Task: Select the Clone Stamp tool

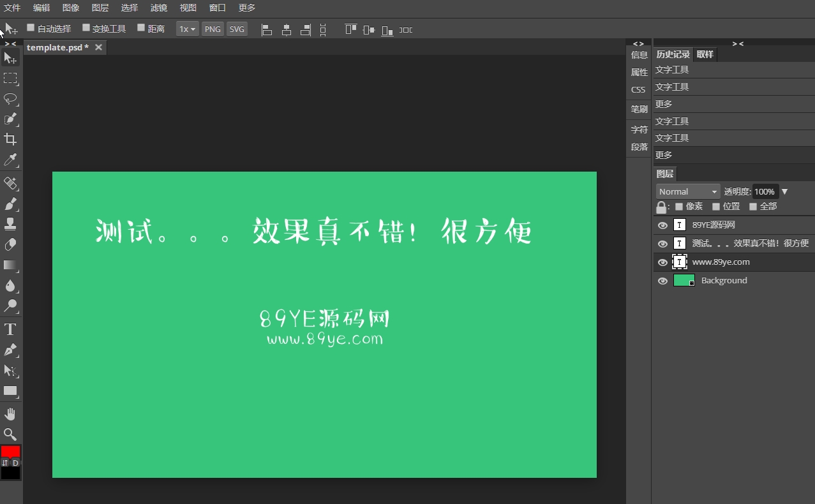Action: coord(10,225)
